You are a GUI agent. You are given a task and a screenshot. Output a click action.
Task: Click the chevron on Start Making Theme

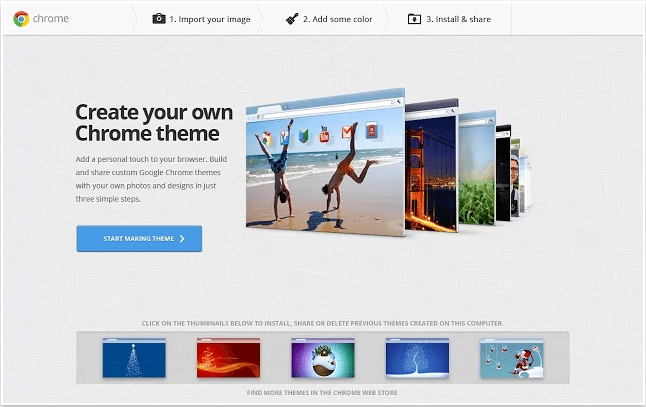pyautogui.click(x=182, y=239)
